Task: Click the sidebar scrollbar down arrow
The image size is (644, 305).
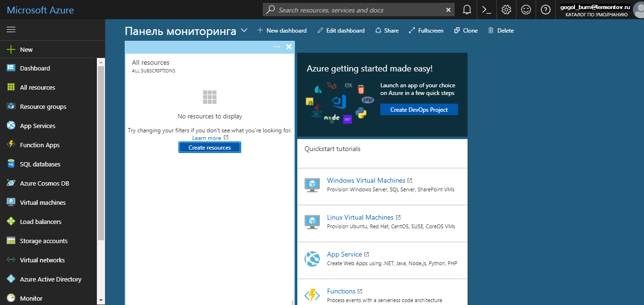Action: point(101,300)
